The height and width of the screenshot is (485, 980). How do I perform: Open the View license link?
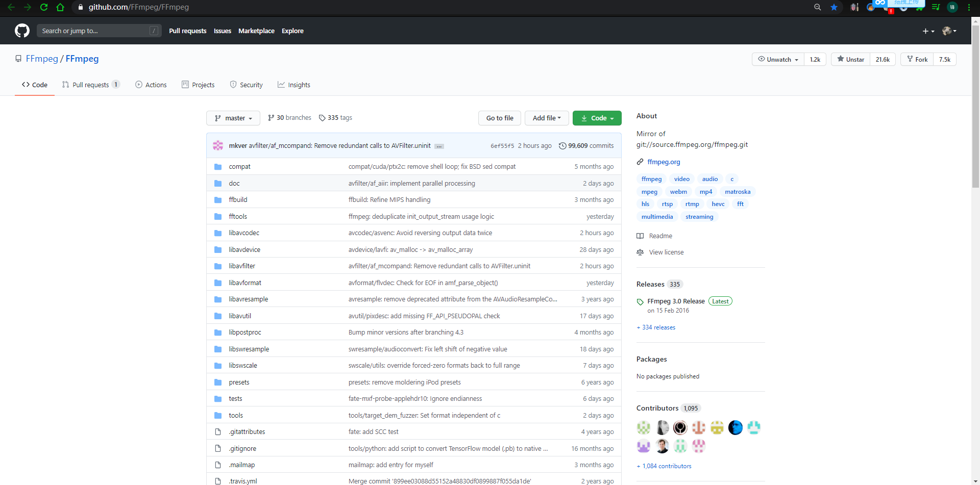tap(666, 252)
